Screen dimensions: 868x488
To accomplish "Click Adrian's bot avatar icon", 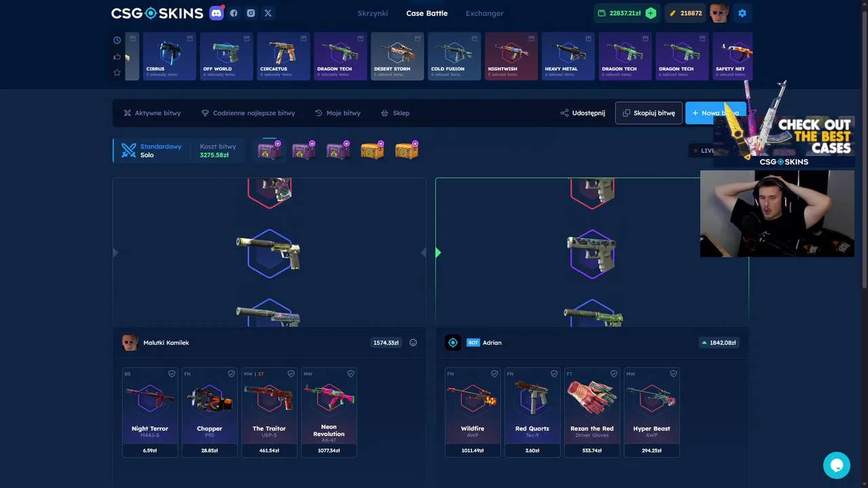I will [x=453, y=343].
